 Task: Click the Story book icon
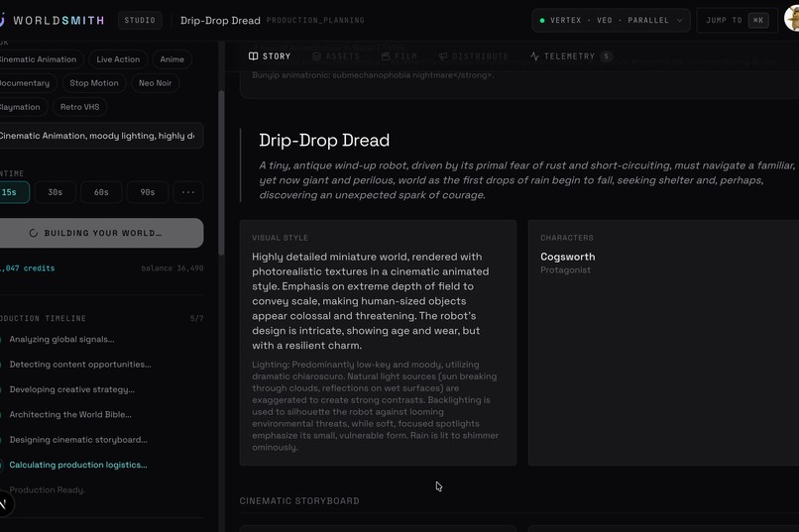coord(253,56)
